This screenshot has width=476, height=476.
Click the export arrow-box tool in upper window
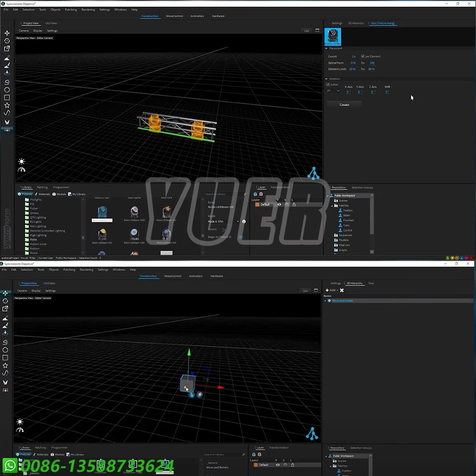(7, 49)
